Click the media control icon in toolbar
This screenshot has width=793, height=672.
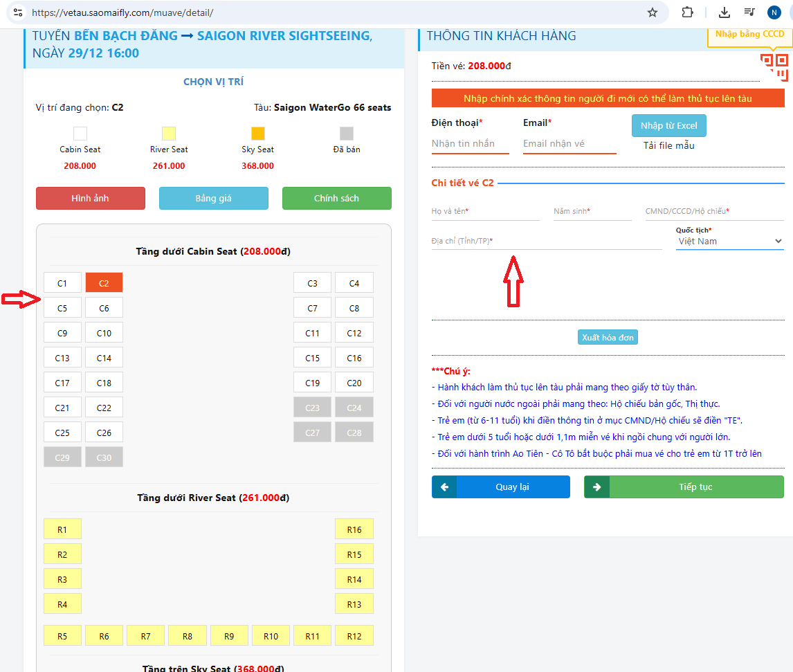pos(749,12)
